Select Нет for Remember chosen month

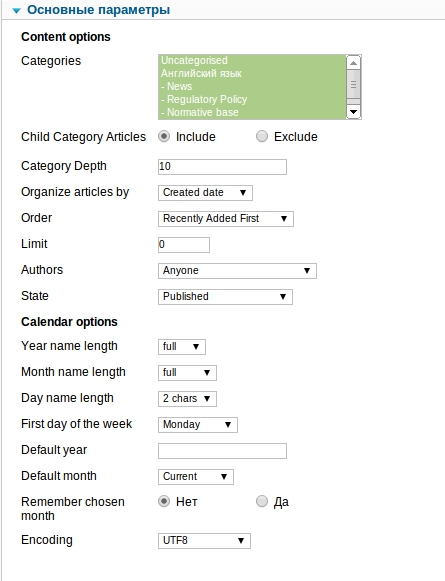click(x=164, y=501)
